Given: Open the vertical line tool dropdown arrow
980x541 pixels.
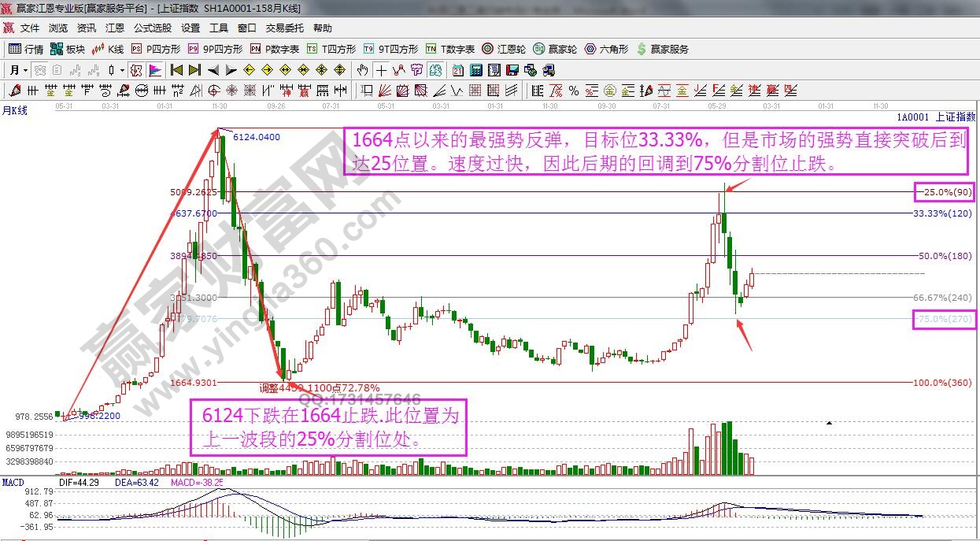Looking at the screenshot, I should click(x=122, y=70).
